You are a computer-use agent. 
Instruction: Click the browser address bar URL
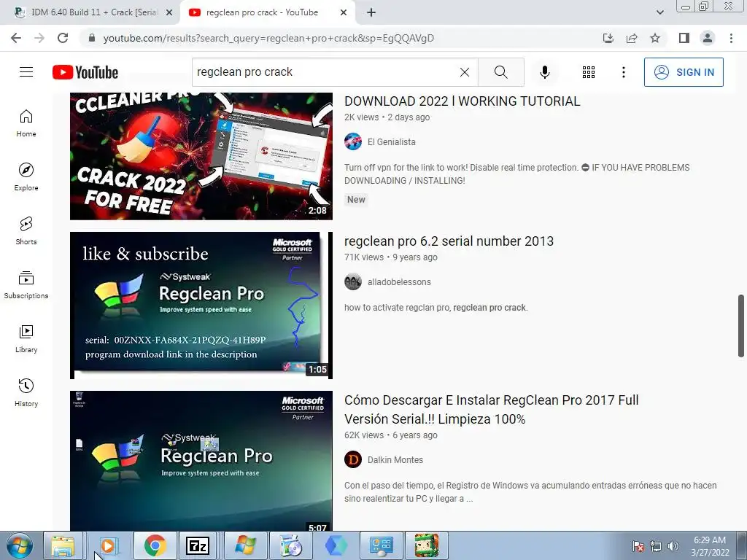(x=268, y=38)
